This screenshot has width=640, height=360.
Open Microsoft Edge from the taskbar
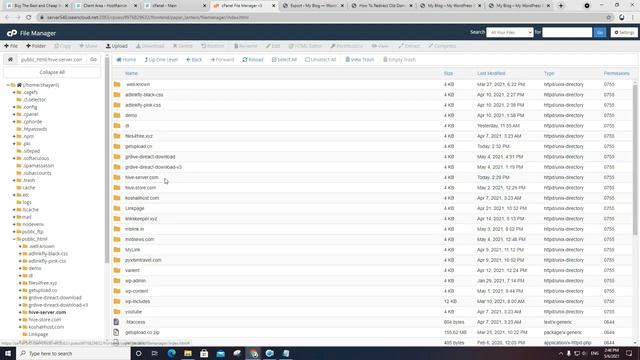(171, 353)
